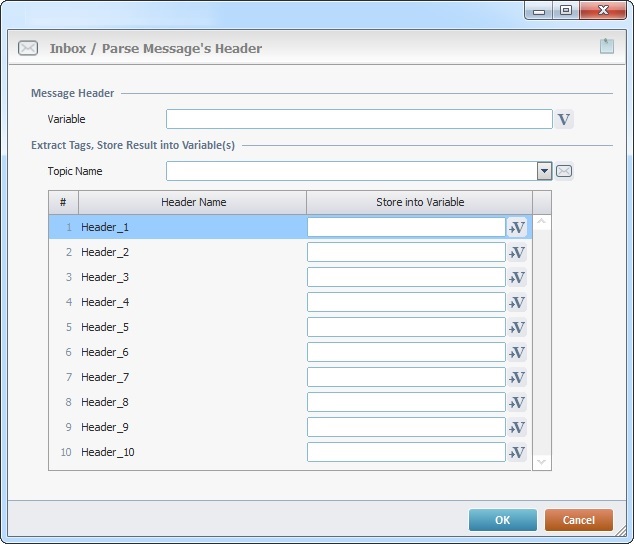Click the variable icon for Header_10 row
Viewport: 634px width, 544px height.
pyautogui.click(x=517, y=452)
